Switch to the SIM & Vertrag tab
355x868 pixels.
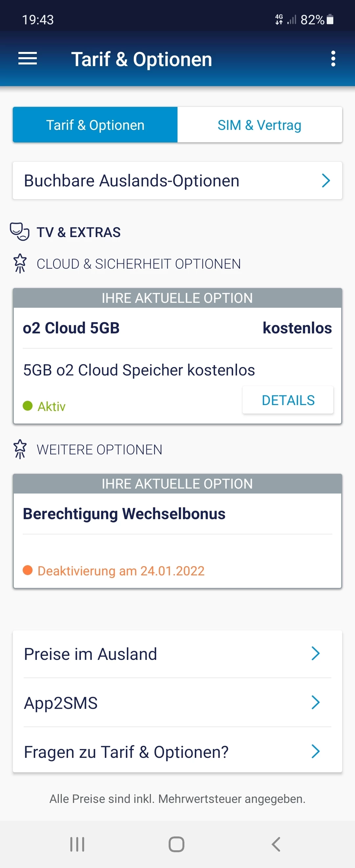click(x=259, y=125)
